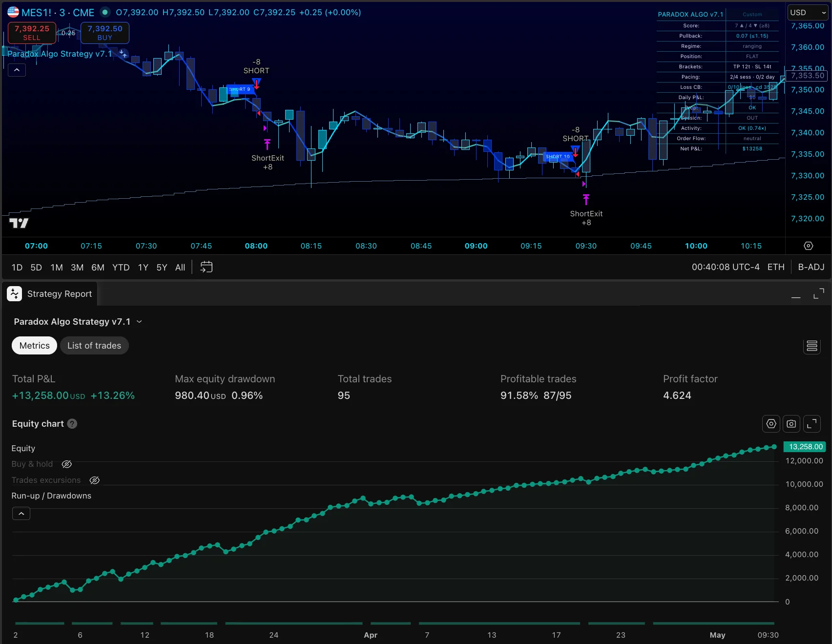Switch to List of trades tab
The width and height of the screenshot is (832, 644).
[94, 346]
